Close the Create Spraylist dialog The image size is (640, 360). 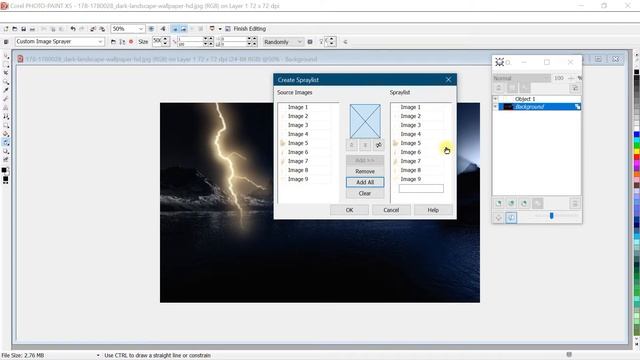pos(449,80)
